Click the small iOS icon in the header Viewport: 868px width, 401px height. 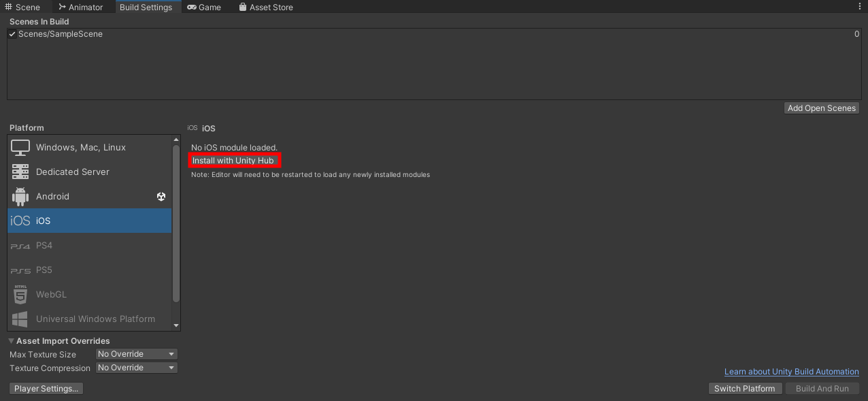pos(193,128)
